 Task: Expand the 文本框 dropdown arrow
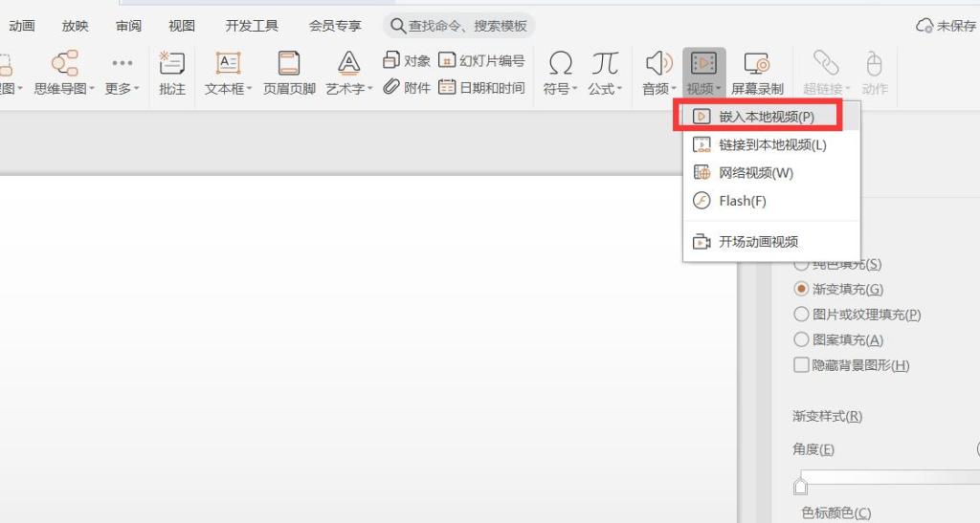tap(250, 89)
